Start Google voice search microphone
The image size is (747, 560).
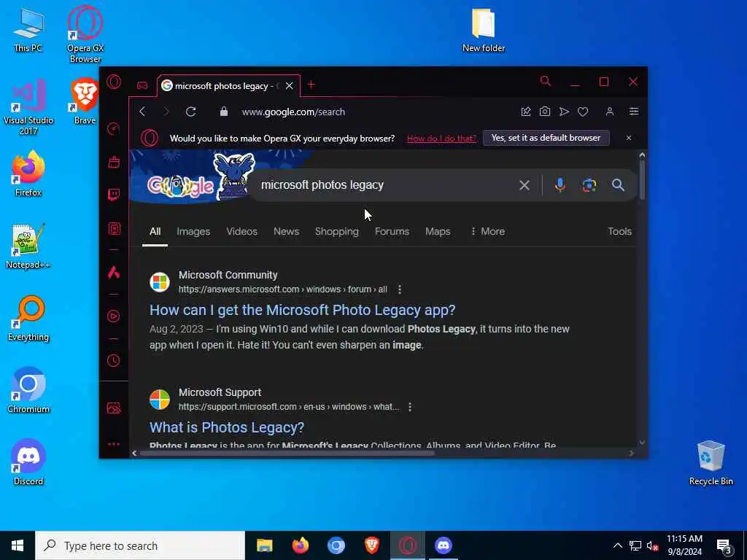coord(560,184)
